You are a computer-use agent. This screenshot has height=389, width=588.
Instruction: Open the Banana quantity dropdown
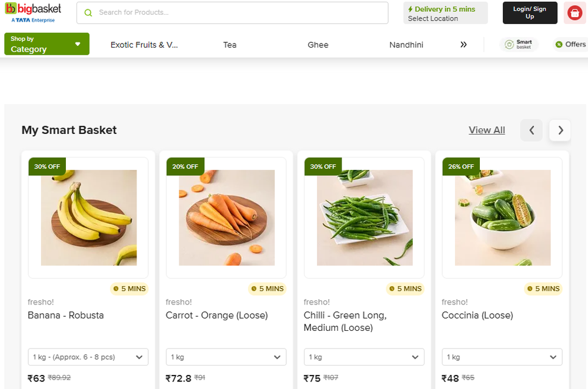[x=88, y=357]
